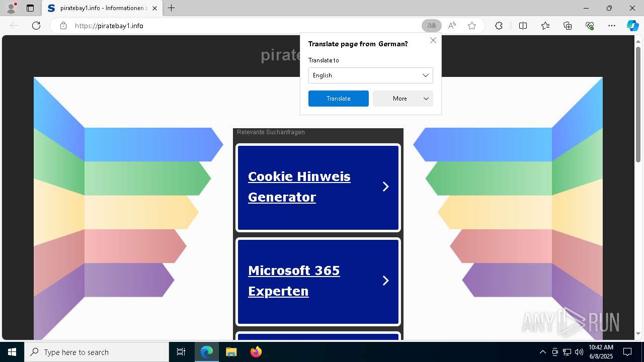Screen dimensions: 644x362
Task: Click the Translate button
Action: pyautogui.click(x=339, y=99)
